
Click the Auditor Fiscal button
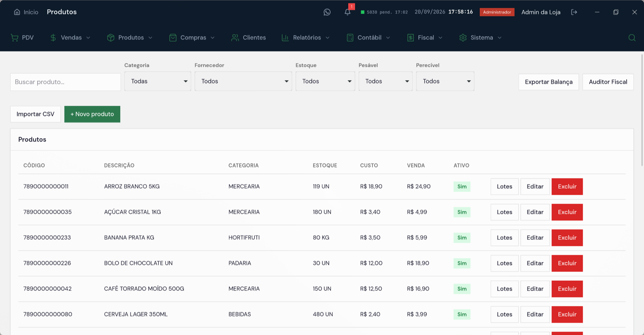pyautogui.click(x=608, y=82)
